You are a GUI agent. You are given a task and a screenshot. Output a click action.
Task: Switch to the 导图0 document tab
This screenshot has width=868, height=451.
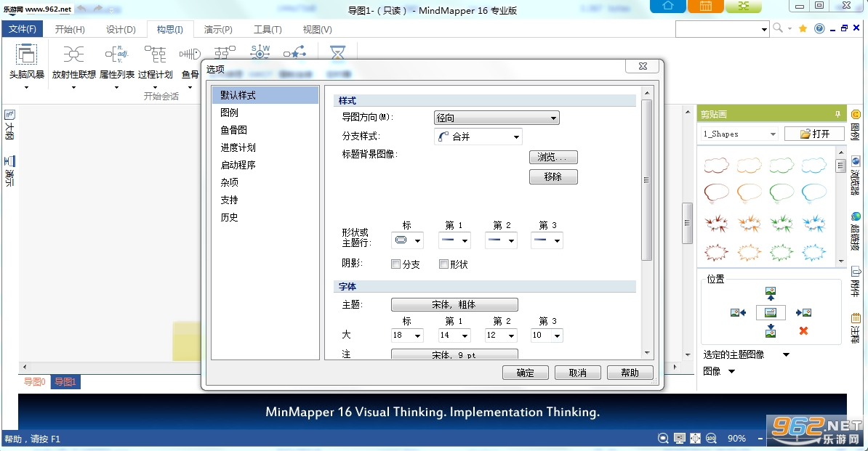point(34,381)
